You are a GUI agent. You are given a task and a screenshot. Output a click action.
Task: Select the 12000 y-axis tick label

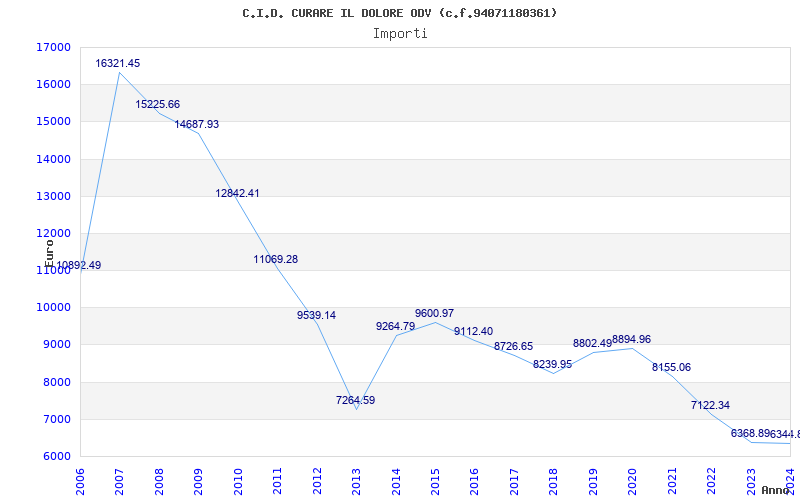(53, 234)
